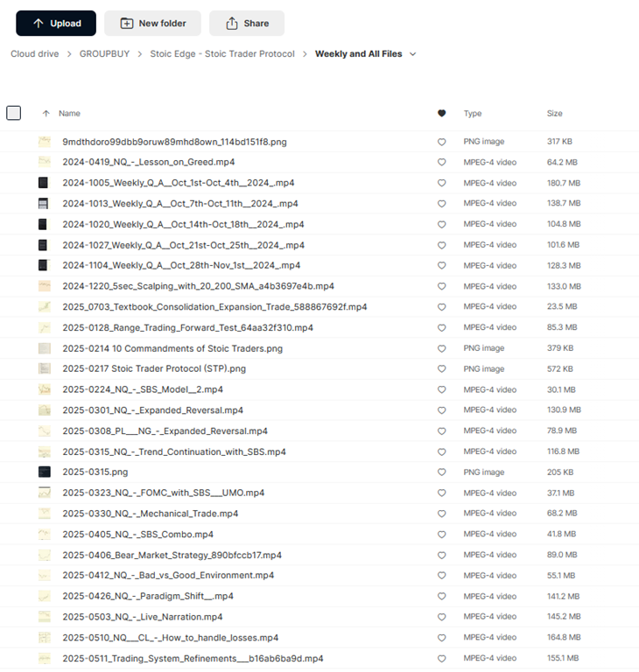Click the heart icon in column header
Image resolution: width=639 pixels, height=672 pixels.
pyautogui.click(x=441, y=114)
